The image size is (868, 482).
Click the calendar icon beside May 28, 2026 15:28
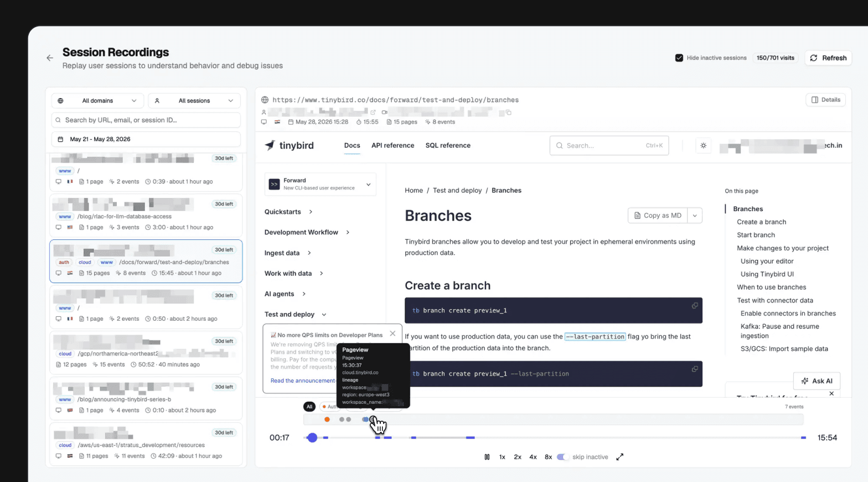coord(290,122)
